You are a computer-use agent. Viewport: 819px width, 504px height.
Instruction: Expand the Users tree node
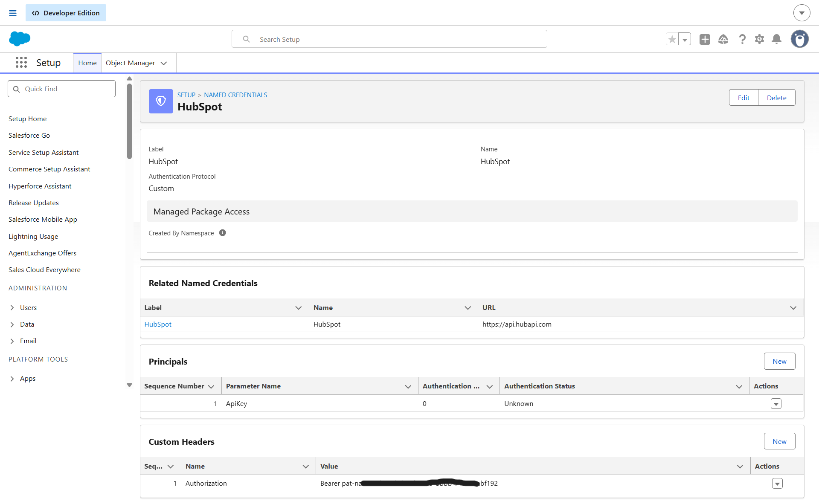[x=12, y=307]
